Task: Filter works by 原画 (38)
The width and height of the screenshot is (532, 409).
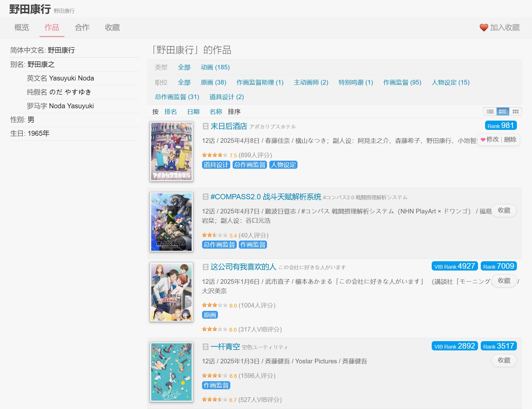Action: (213, 82)
